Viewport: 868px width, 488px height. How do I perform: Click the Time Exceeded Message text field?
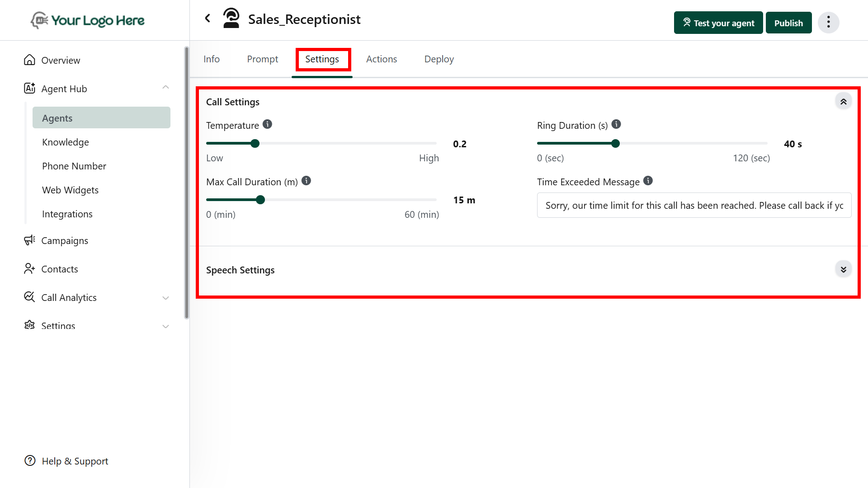[x=693, y=206]
